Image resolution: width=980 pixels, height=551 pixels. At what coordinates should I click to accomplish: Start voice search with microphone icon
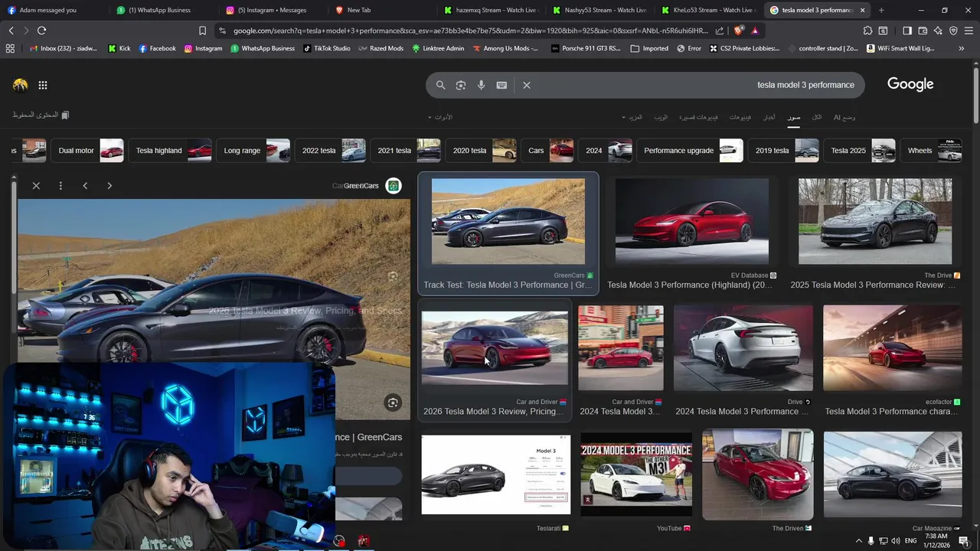[481, 85]
